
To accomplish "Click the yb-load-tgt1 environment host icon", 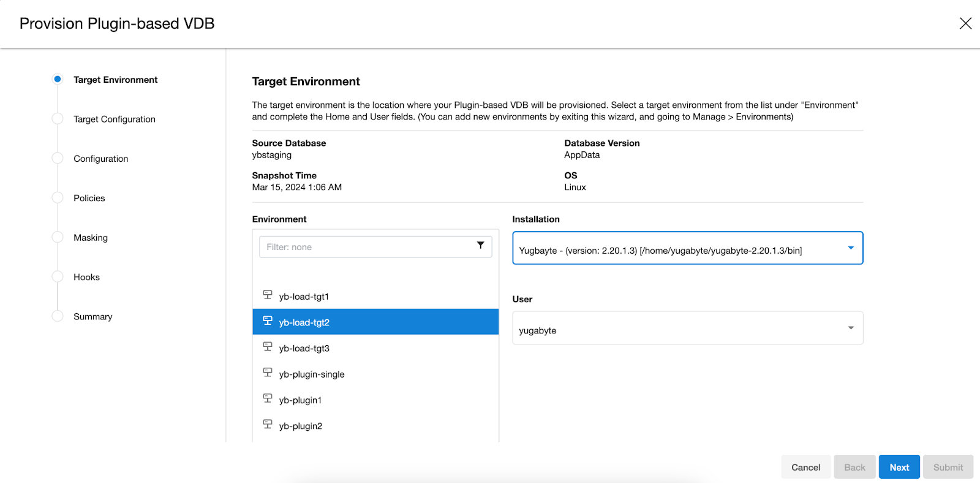I will point(268,295).
